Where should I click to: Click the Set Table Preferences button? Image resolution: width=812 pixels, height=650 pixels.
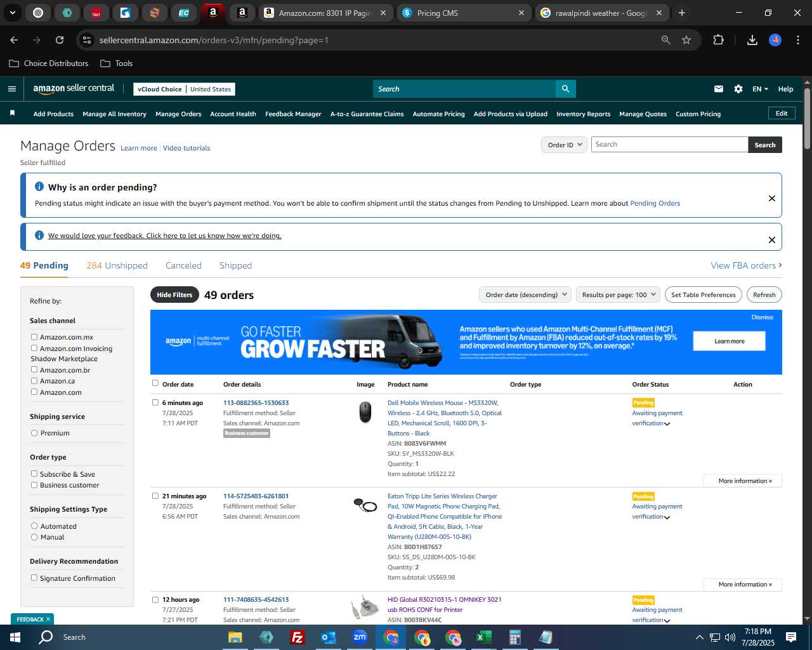tap(704, 295)
